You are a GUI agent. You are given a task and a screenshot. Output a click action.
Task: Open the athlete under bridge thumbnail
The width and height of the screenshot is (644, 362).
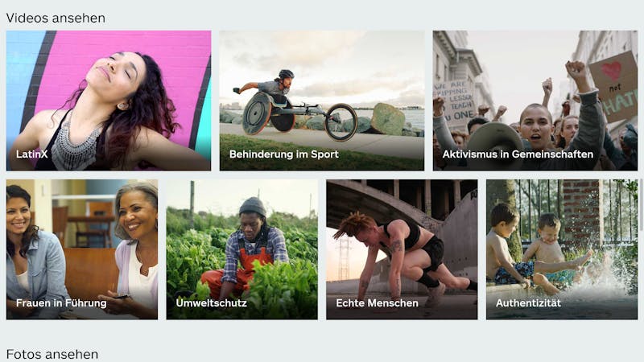point(402,249)
